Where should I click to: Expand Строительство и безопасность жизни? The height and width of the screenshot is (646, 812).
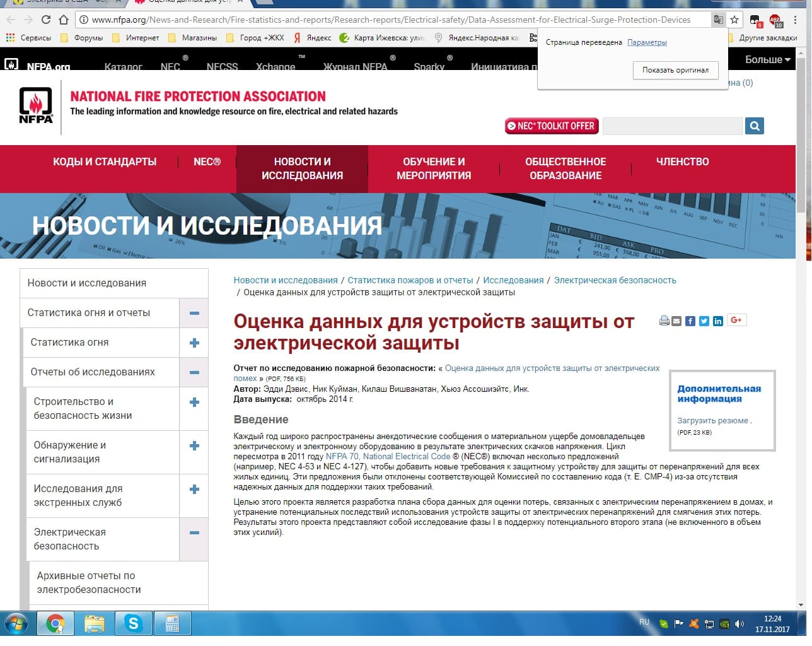click(x=194, y=402)
